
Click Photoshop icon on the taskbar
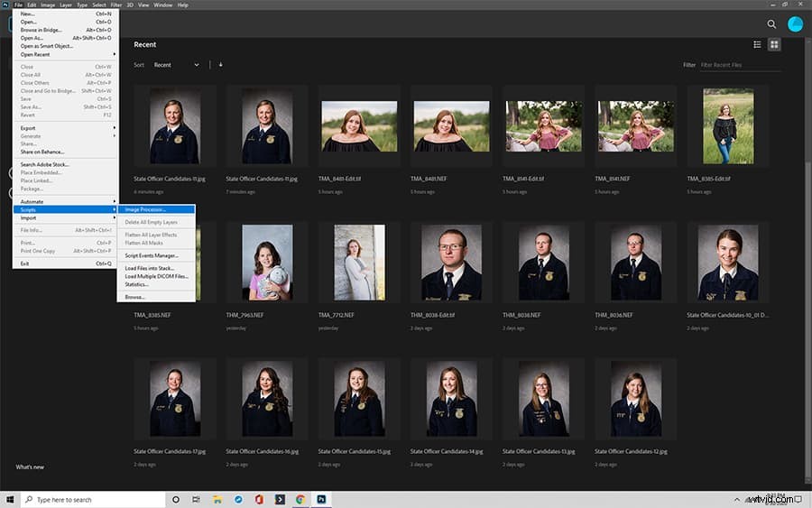click(x=321, y=500)
